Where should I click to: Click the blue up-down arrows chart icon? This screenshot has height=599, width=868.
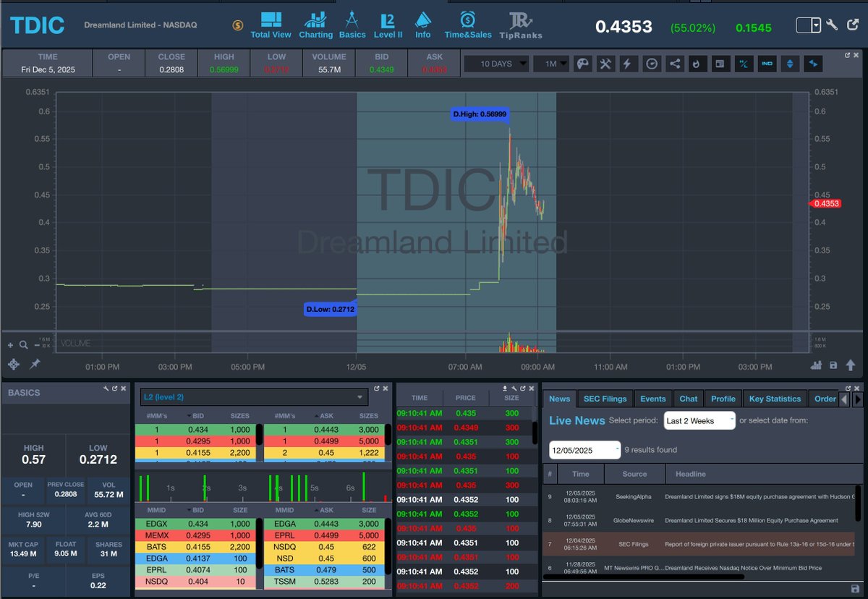tap(790, 64)
